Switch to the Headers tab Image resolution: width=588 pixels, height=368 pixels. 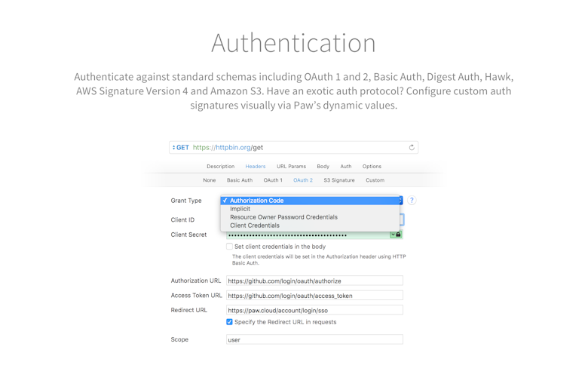click(x=256, y=166)
